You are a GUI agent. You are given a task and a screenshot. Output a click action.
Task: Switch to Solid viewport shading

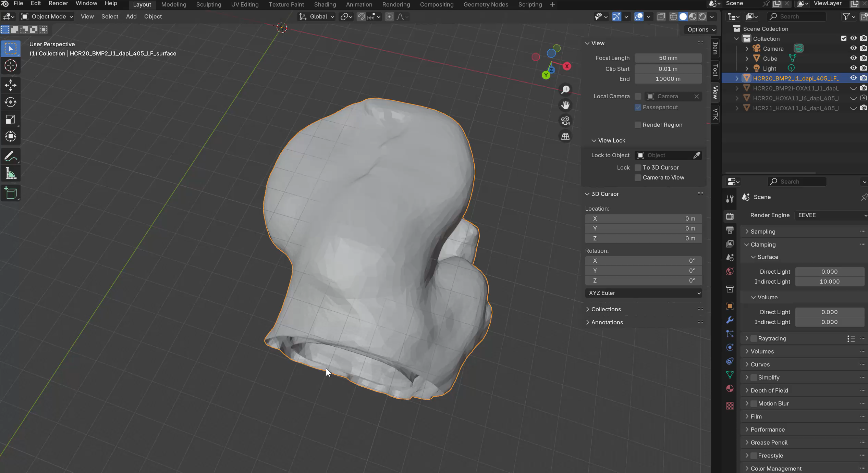(x=683, y=16)
